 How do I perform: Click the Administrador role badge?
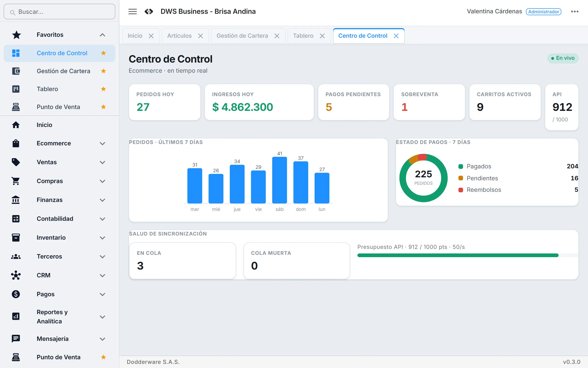pyautogui.click(x=543, y=12)
